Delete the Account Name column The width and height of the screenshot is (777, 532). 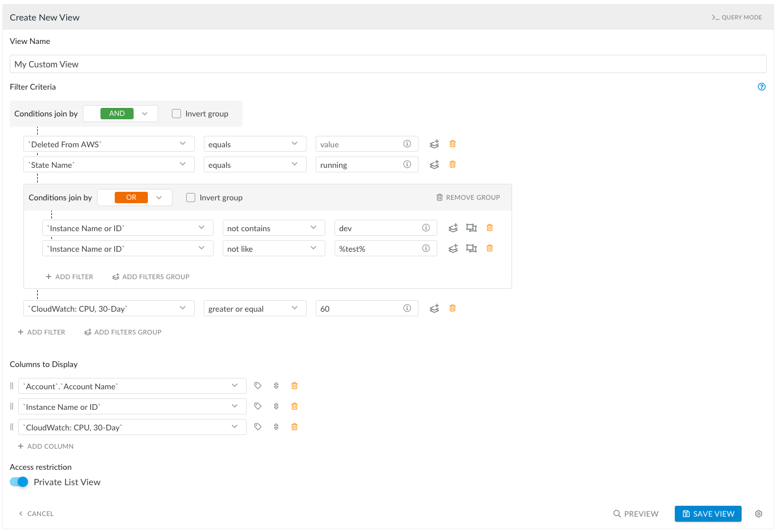pos(295,386)
